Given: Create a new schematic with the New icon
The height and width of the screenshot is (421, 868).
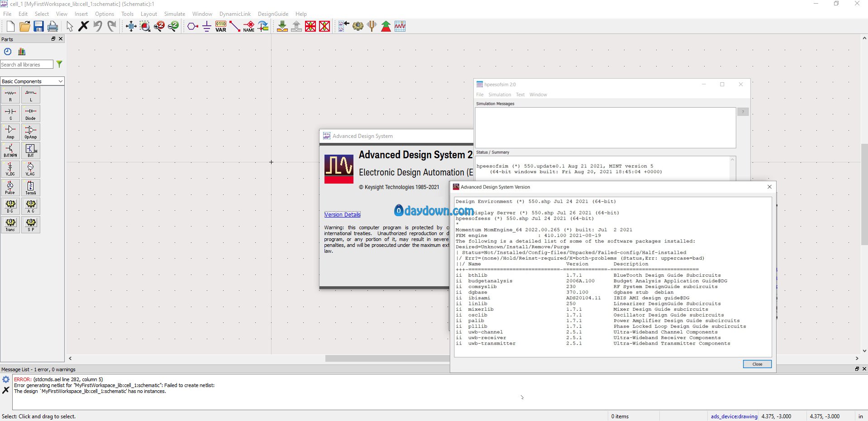Looking at the screenshot, I should click(x=10, y=26).
